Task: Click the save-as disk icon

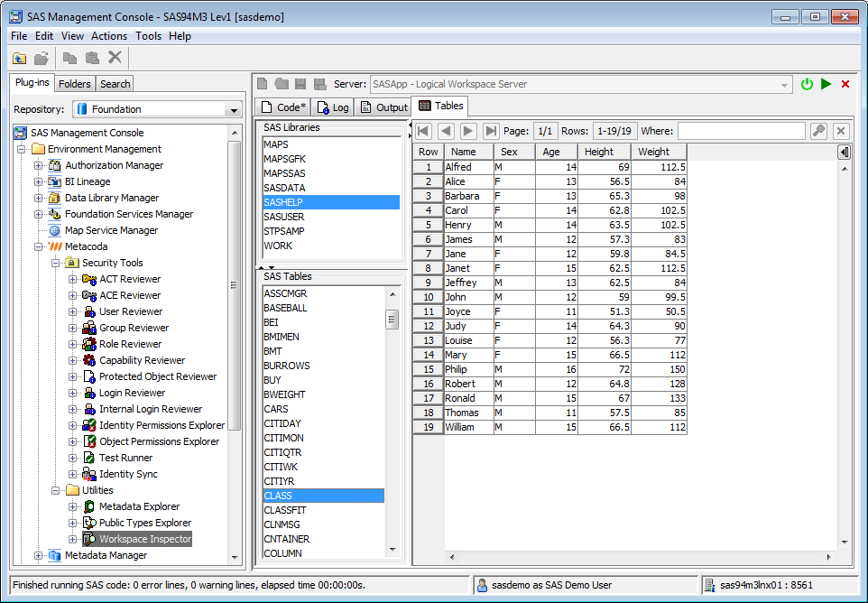Action: pos(320,84)
